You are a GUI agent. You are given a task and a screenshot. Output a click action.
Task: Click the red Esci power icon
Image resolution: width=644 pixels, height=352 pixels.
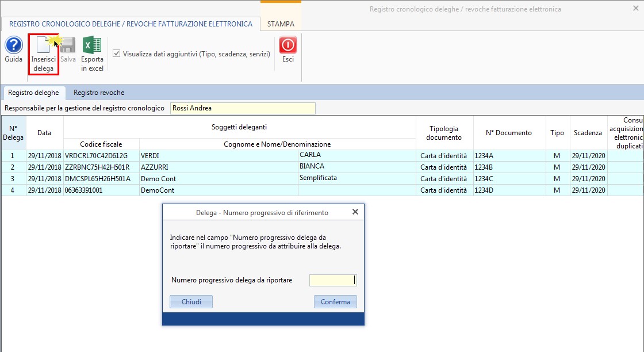click(x=288, y=45)
